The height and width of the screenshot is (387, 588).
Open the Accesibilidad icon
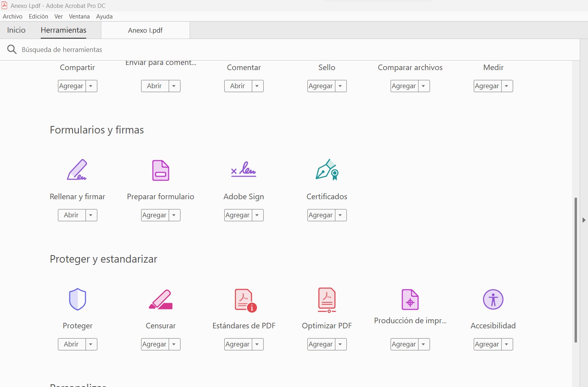click(x=493, y=299)
